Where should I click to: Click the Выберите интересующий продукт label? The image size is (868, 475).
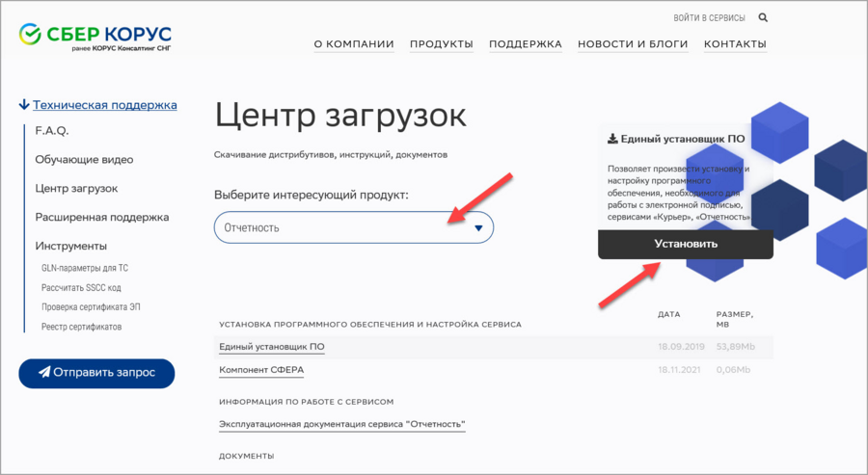click(312, 196)
